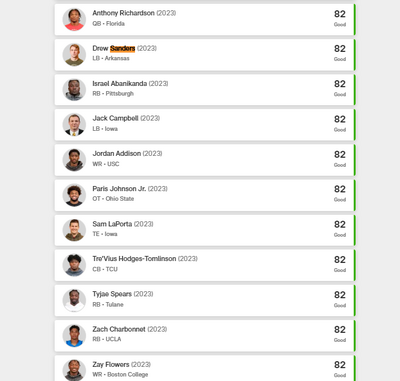The height and width of the screenshot is (381, 400).
Task: Click the Zach Charbonnet name link
Action: (119, 329)
